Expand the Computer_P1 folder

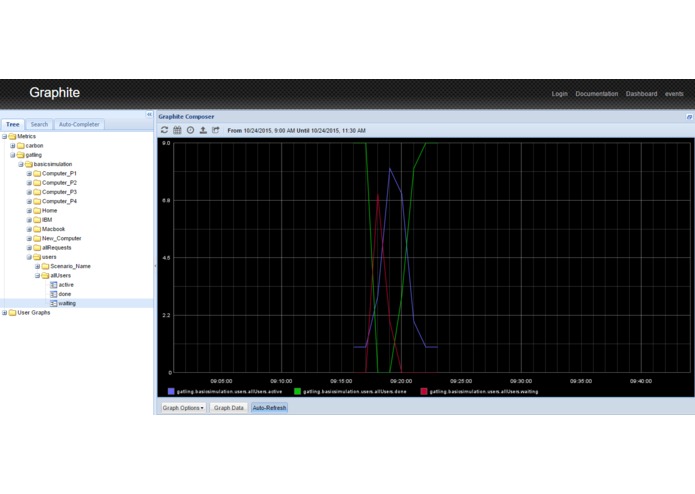click(29, 174)
